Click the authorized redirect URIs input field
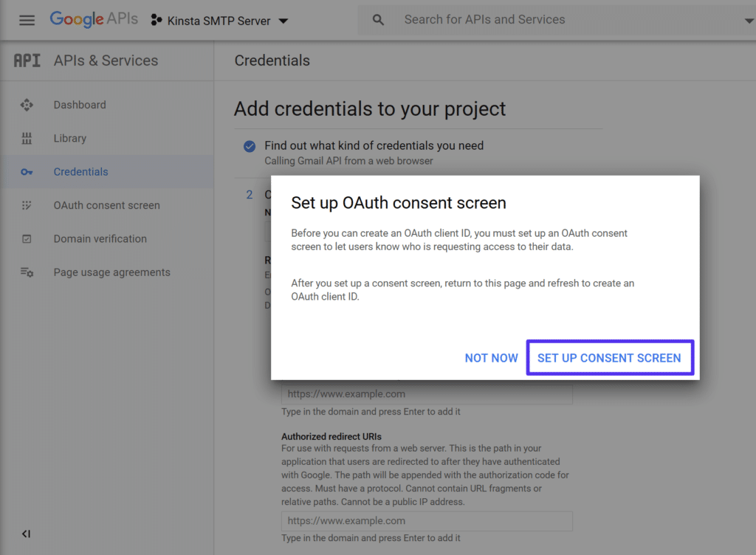This screenshot has height=555, width=756. click(427, 520)
